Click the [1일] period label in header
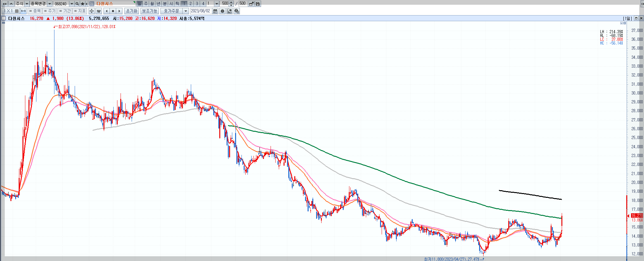The width and height of the screenshot is (644, 261). click(x=628, y=18)
